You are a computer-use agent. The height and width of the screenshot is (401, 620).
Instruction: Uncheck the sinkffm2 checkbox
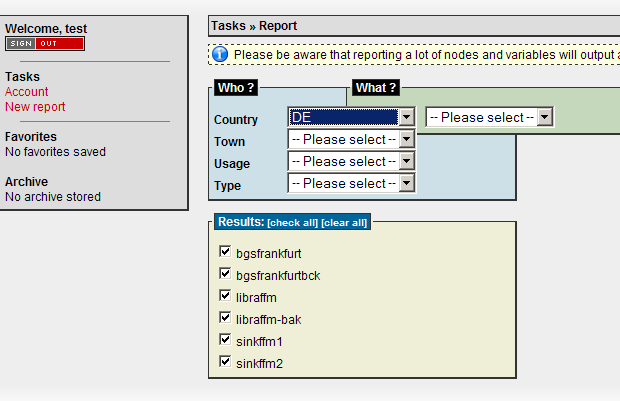225,361
